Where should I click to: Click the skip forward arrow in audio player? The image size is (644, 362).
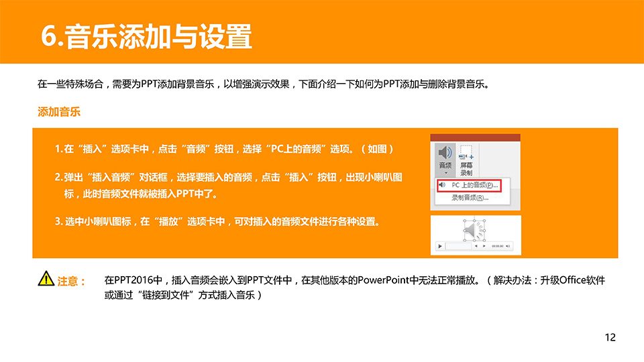point(484,247)
